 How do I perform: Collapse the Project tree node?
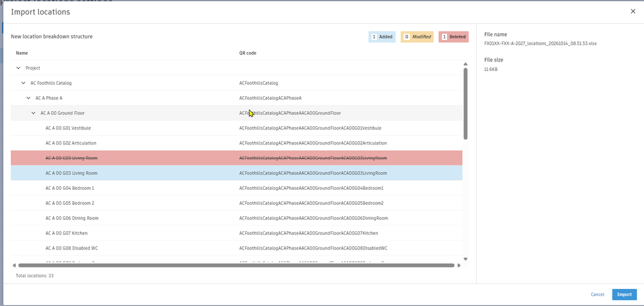(x=18, y=68)
